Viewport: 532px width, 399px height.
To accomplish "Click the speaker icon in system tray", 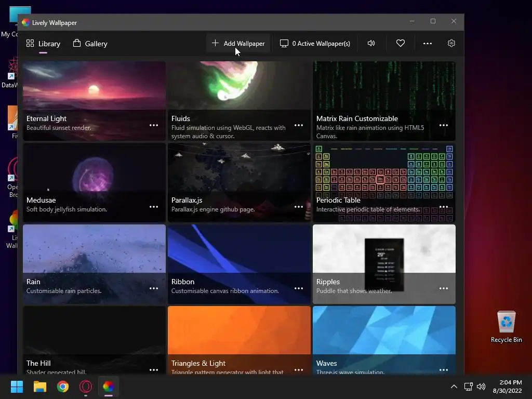I will (x=481, y=387).
